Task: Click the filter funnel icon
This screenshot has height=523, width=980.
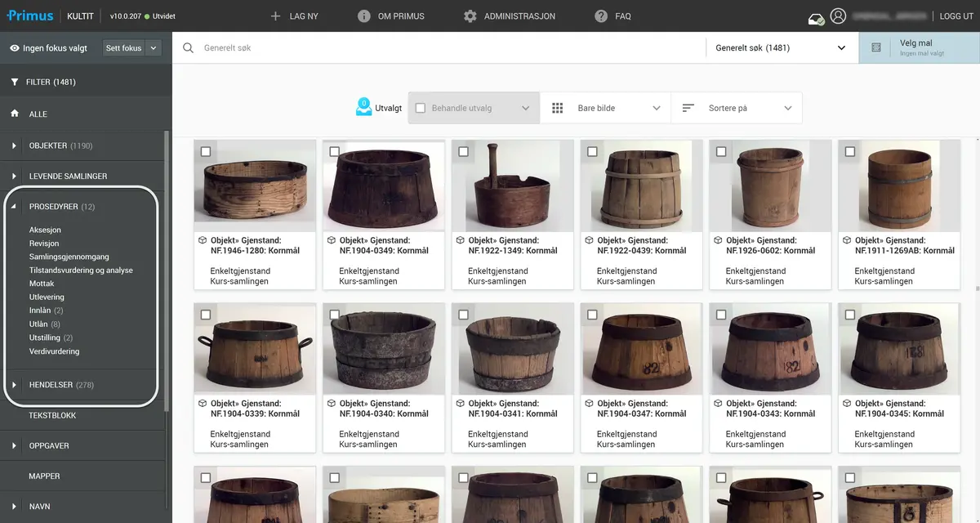Action: point(15,83)
